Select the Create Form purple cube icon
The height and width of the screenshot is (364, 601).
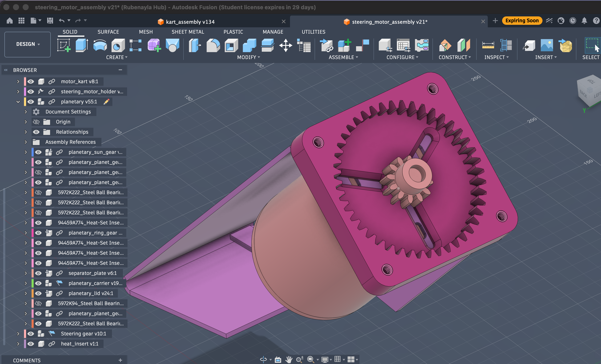[x=154, y=45]
